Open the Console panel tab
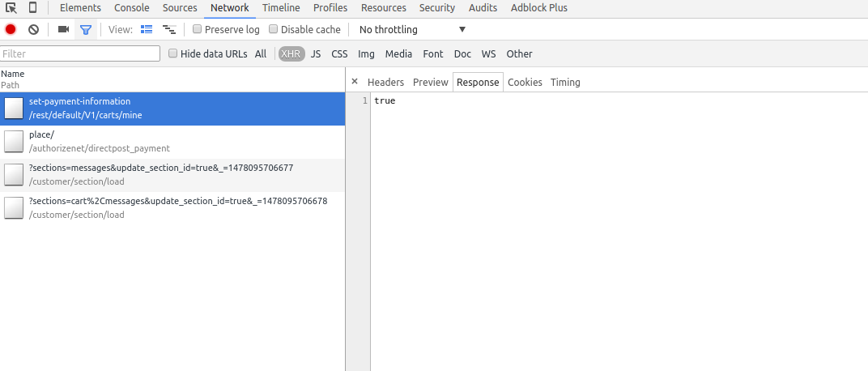Screen dimensions: 868x371 132,8
